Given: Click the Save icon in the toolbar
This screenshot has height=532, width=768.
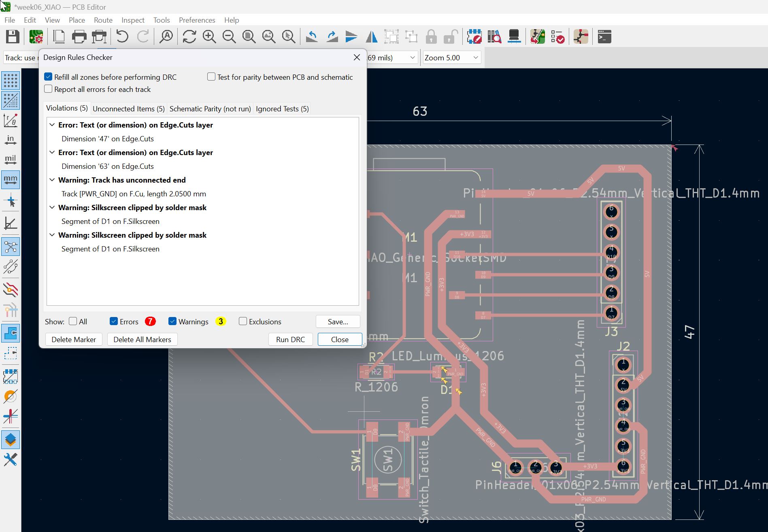Looking at the screenshot, I should click(13, 37).
